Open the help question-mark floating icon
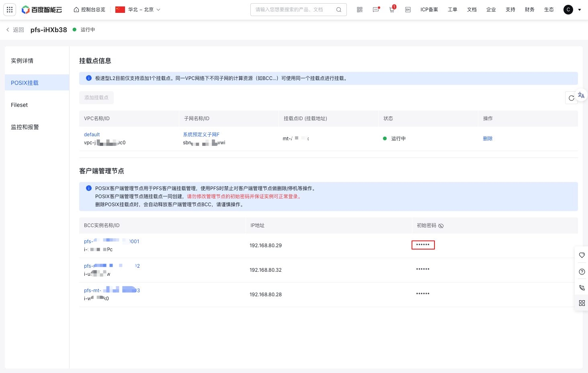588x373 pixels. pos(582,272)
